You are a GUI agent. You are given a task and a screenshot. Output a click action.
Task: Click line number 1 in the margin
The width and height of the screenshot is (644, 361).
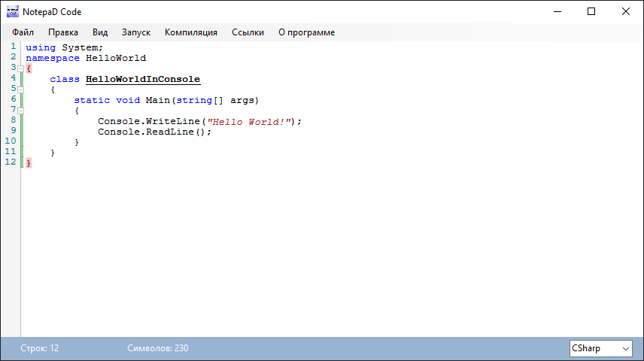[13, 47]
